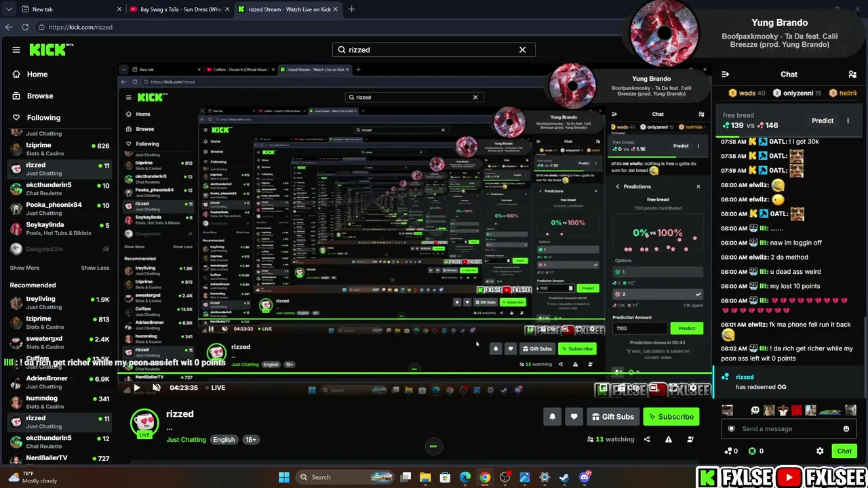Screen dimensions: 868x488
Task: Toggle notifications with the bell button
Action: (x=552, y=417)
